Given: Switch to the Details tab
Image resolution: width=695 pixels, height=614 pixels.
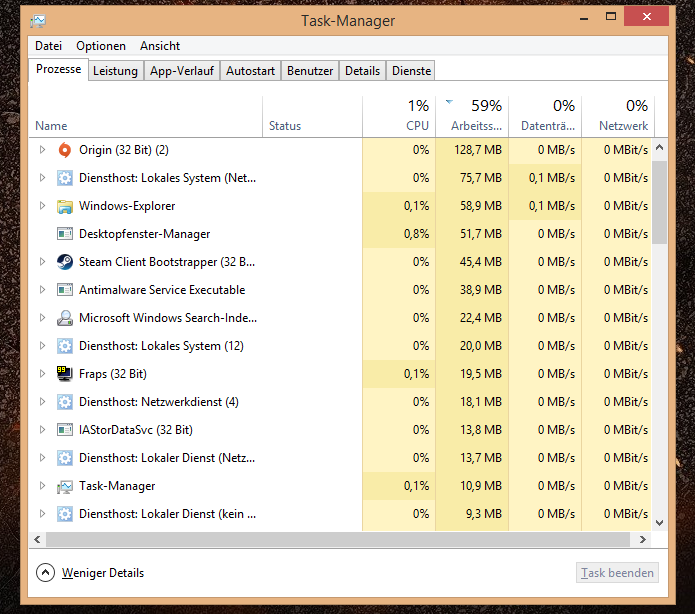Looking at the screenshot, I should 363,71.
